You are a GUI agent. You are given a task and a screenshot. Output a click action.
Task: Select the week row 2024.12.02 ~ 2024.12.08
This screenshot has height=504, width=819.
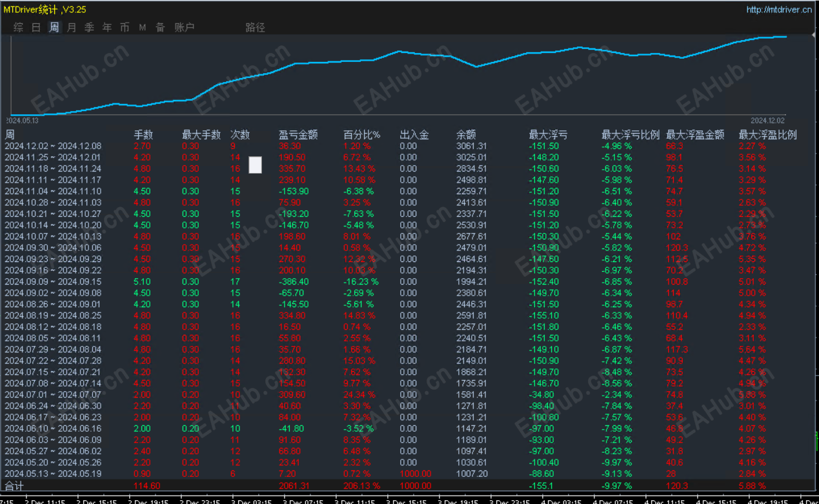[409, 146]
